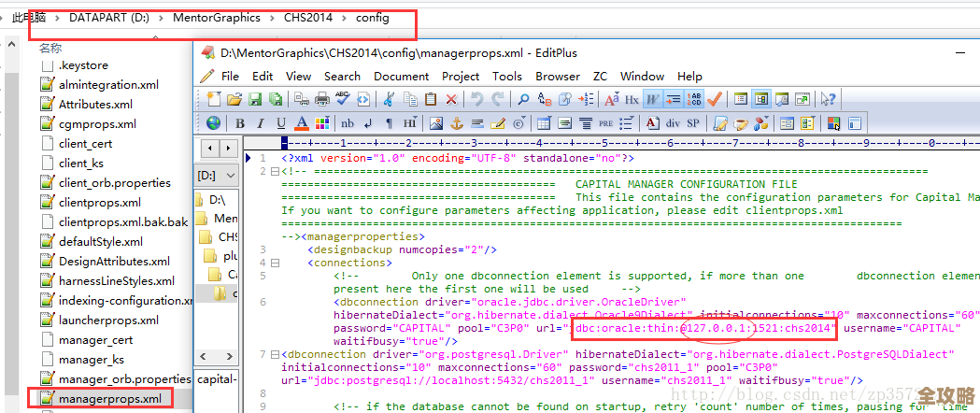Insert anchor using anchor icon
980x413 pixels.
(x=457, y=123)
